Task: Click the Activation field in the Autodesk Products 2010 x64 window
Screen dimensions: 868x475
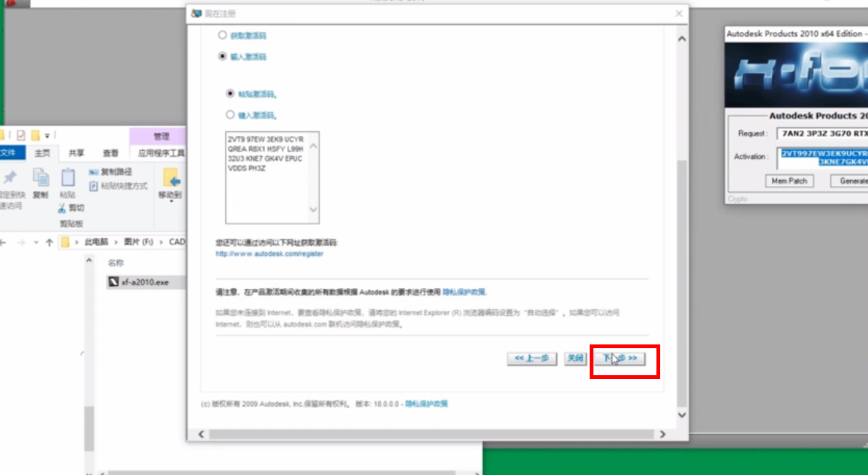Action: click(822, 158)
